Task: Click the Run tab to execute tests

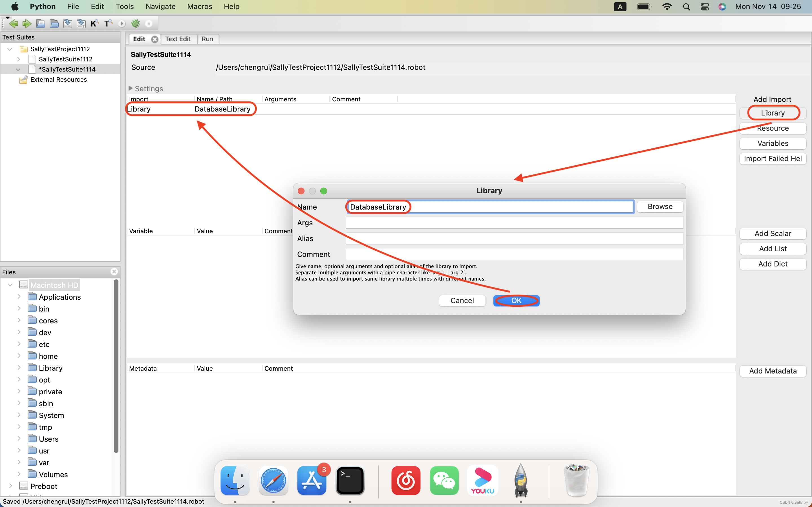Action: 208,39
